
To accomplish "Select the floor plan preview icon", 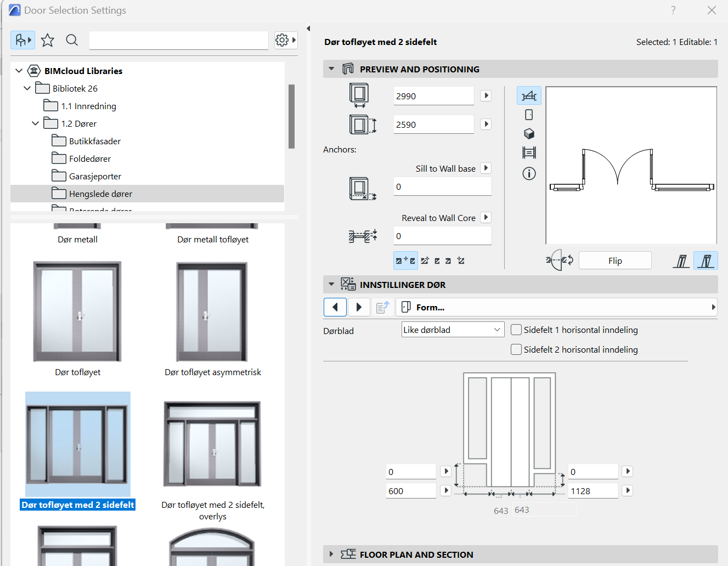I will point(529,96).
